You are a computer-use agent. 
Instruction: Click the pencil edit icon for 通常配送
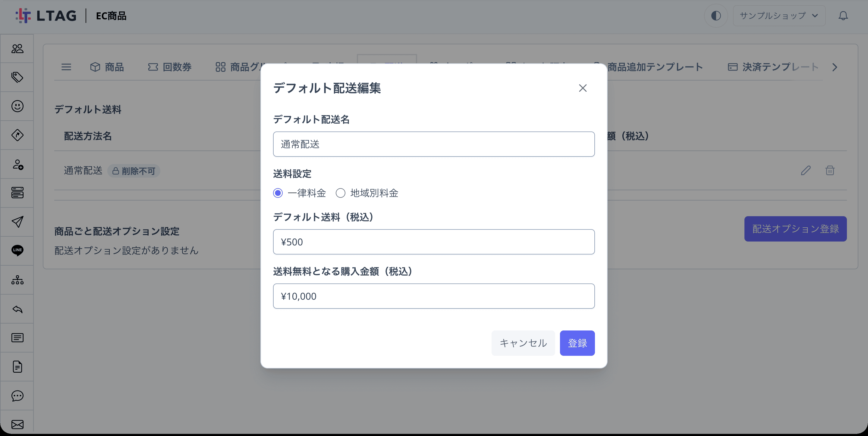(806, 171)
